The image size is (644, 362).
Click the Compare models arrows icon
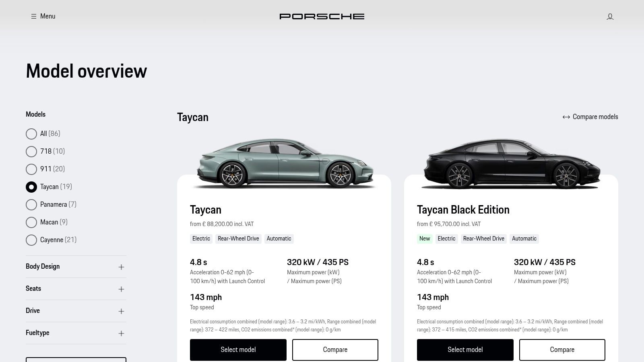click(566, 117)
